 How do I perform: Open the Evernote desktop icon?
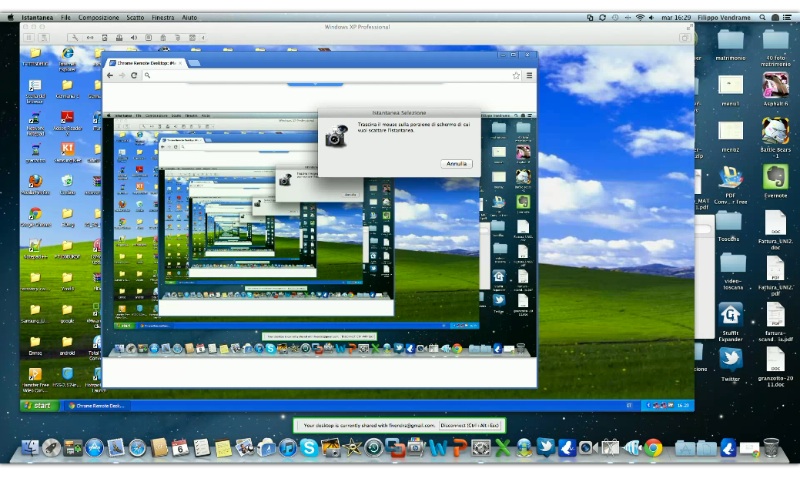point(775,177)
